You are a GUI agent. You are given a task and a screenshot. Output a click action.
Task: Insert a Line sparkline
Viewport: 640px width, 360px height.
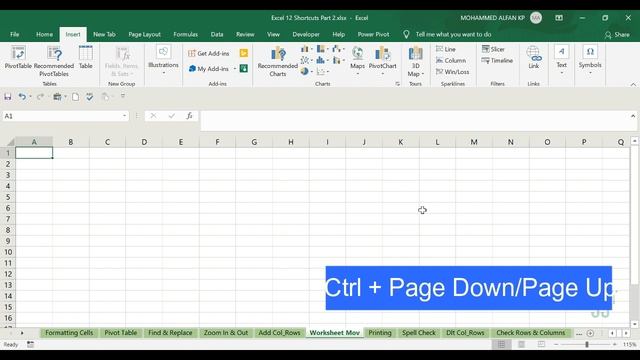(x=446, y=49)
